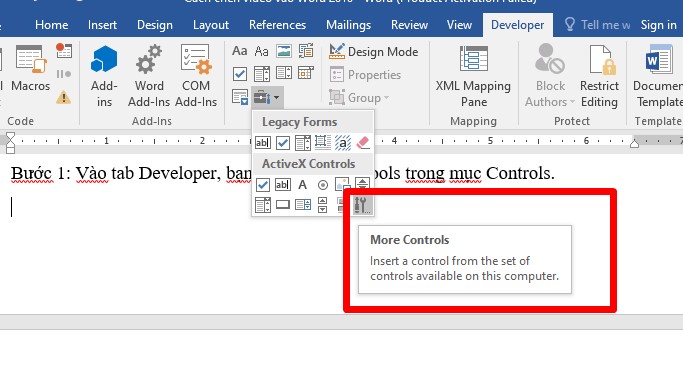
Task: Switch to the Insert tab
Action: coord(102,25)
